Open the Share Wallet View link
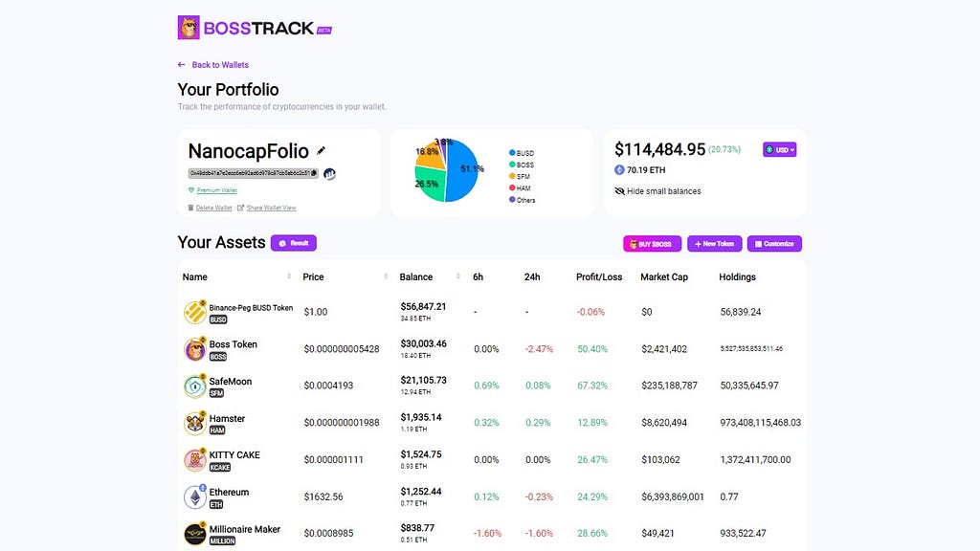Screen dimensions: 980x551 click(271, 208)
